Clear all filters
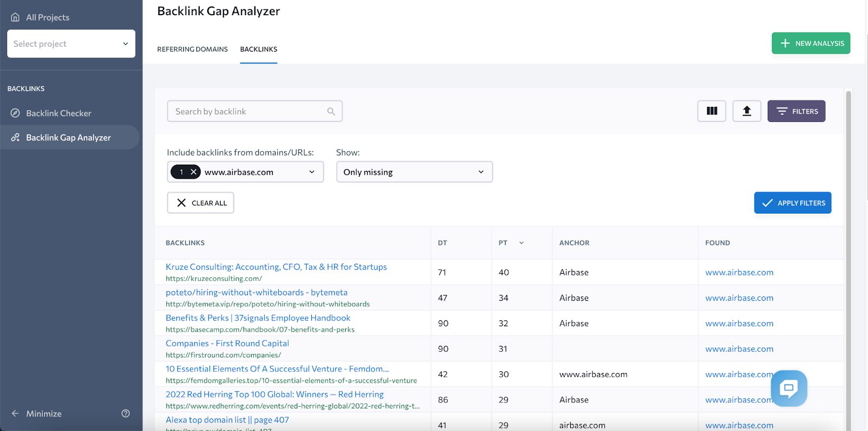 (x=201, y=203)
